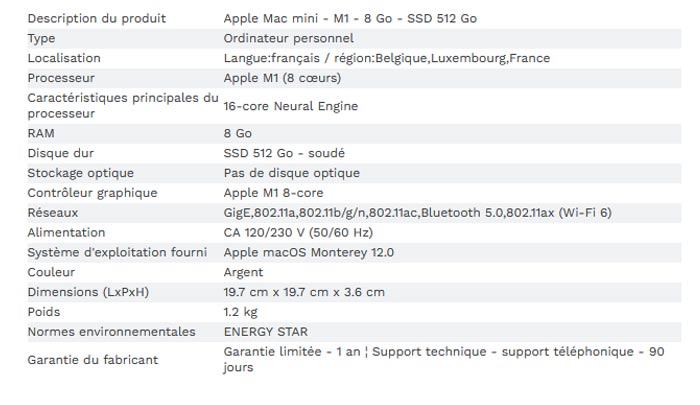The width and height of the screenshot is (700, 405).
Task: Click the 'Description du produit' label
Action: click(x=96, y=19)
